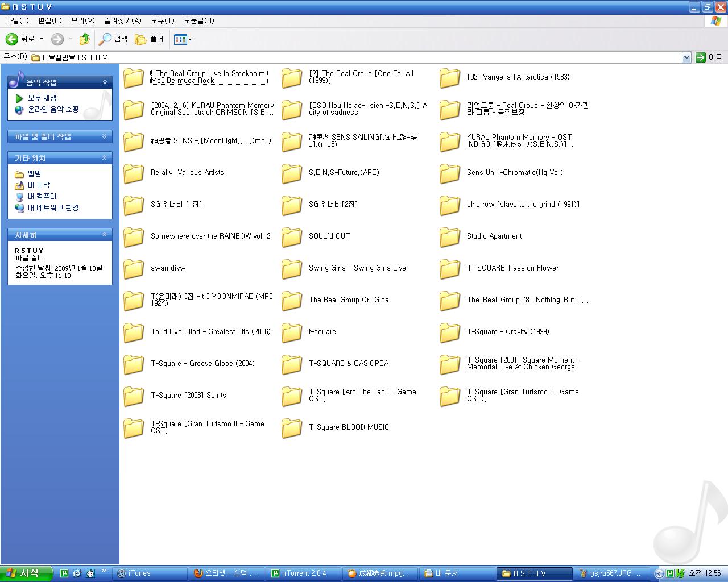Select the T-Square BLOOD MUSIC folder icon
Viewport: 728px width, 582px height.
coord(292,428)
